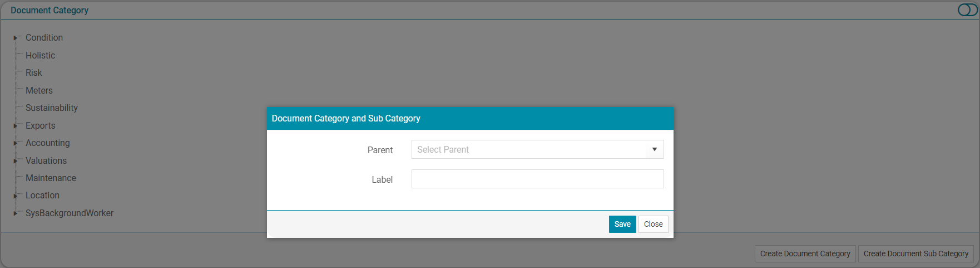This screenshot has height=268, width=980.
Task: Select the Meters category
Action: (39, 90)
